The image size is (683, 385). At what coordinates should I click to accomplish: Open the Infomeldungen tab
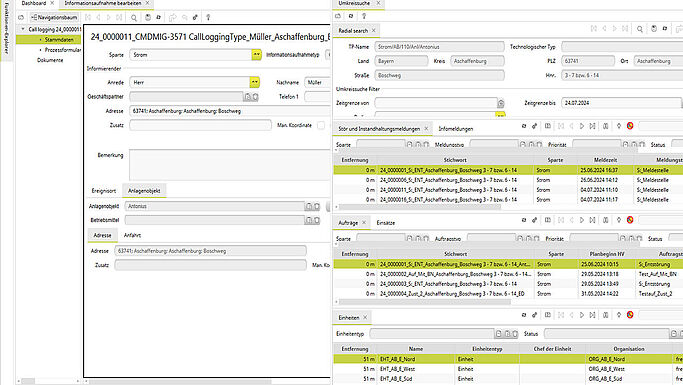(456, 129)
